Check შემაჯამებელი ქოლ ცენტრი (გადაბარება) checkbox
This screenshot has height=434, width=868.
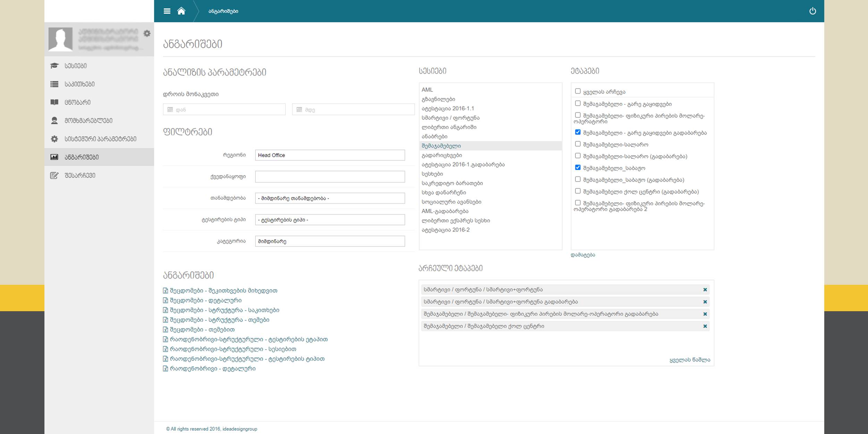pyautogui.click(x=578, y=191)
